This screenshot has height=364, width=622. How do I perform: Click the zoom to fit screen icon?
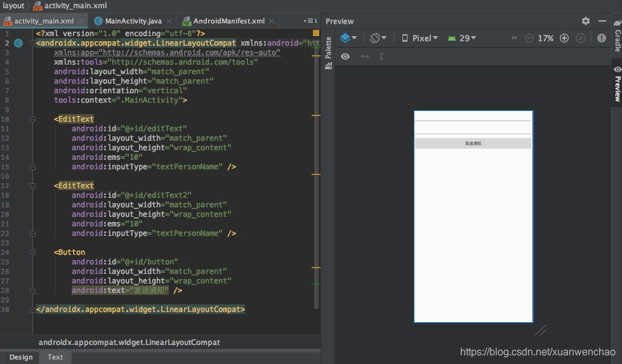point(580,38)
